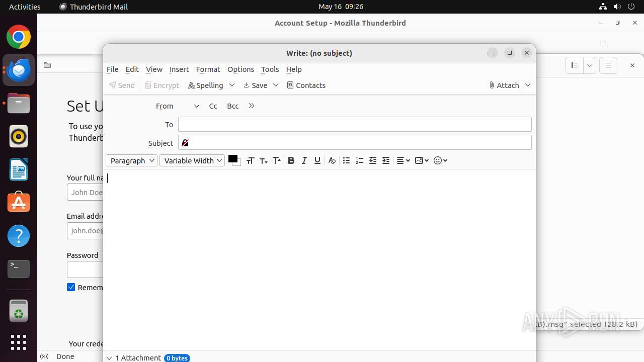Viewport: 644px width, 362px height.
Task: Click Activities in the top bar
Action: click(x=25, y=7)
